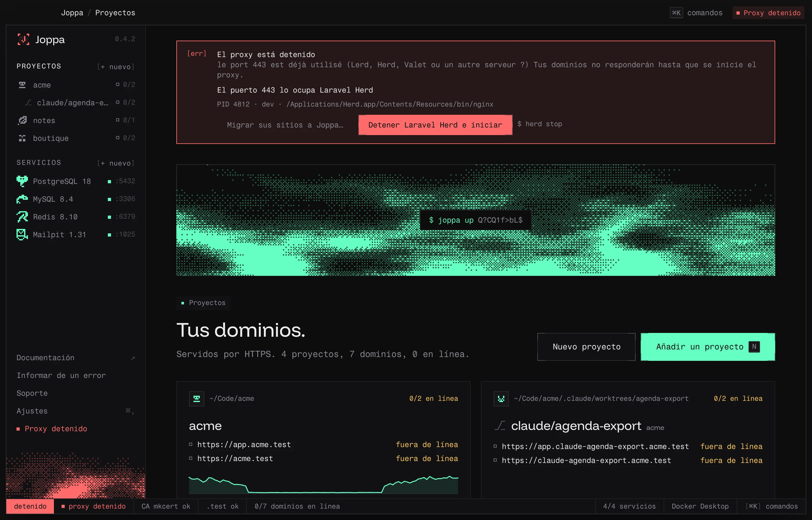Open claude/agenda-e… worktree in sidebar
The height and width of the screenshot is (520, 812).
point(76,103)
